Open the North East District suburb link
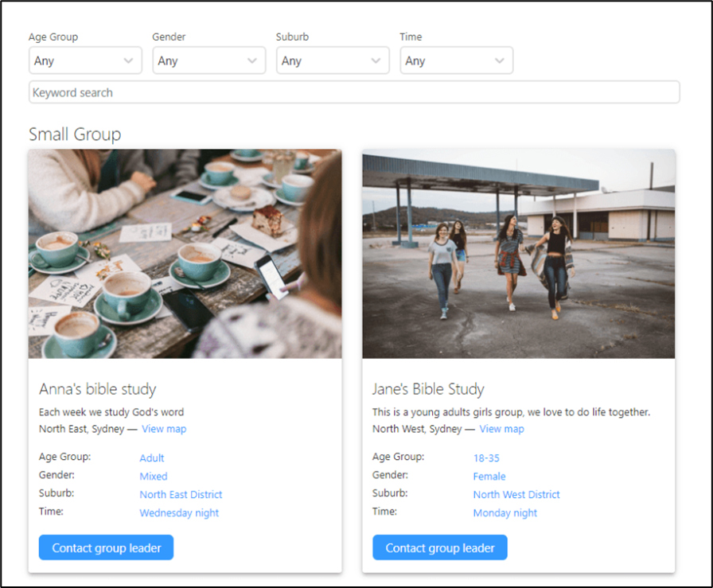 (181, 494)
